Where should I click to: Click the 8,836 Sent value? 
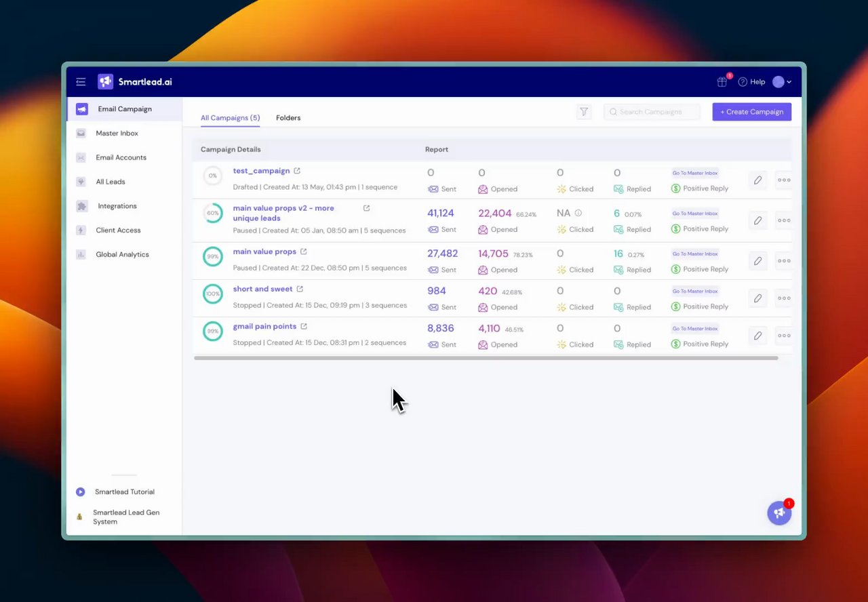tap(441, 328)
